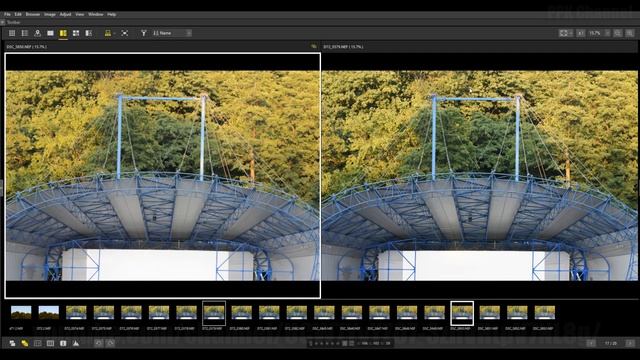
Task: Toggle the two-image compare view
Action: 63,33
